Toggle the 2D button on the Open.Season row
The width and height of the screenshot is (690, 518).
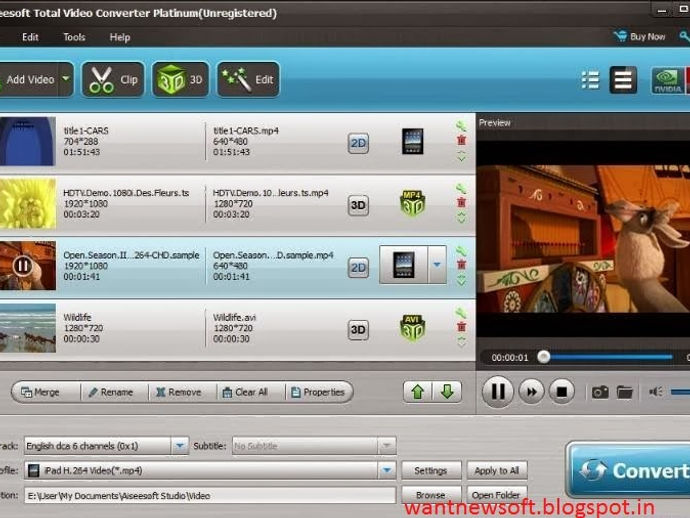[358, 268]
